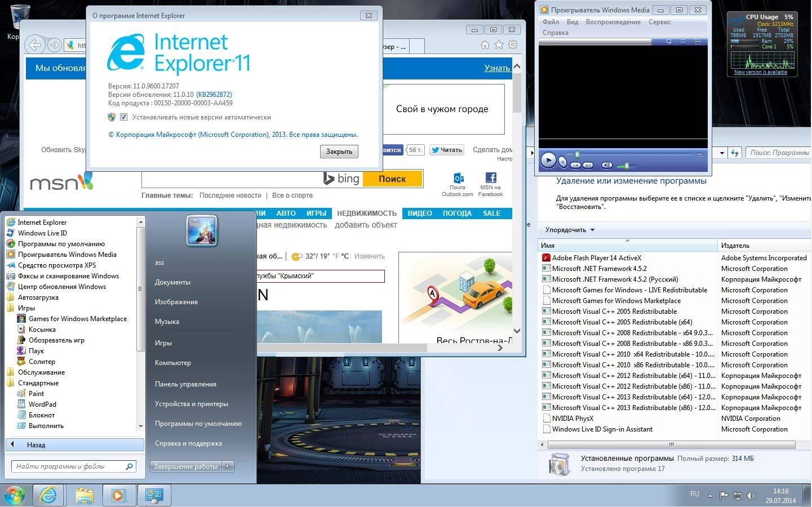Sort programs by the Издатель column header
This screenshot has height=507, width=812.
pos(764,246)
